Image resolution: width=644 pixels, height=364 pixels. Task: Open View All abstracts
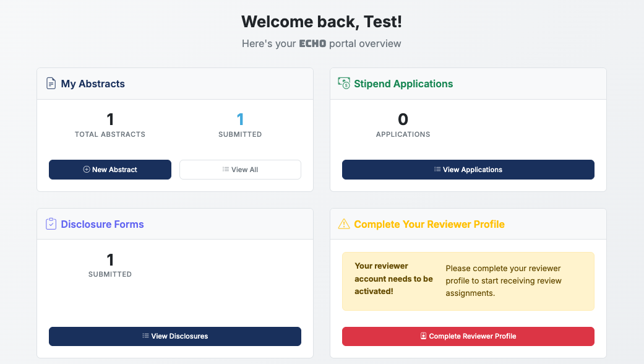click(x=240, y=170)
